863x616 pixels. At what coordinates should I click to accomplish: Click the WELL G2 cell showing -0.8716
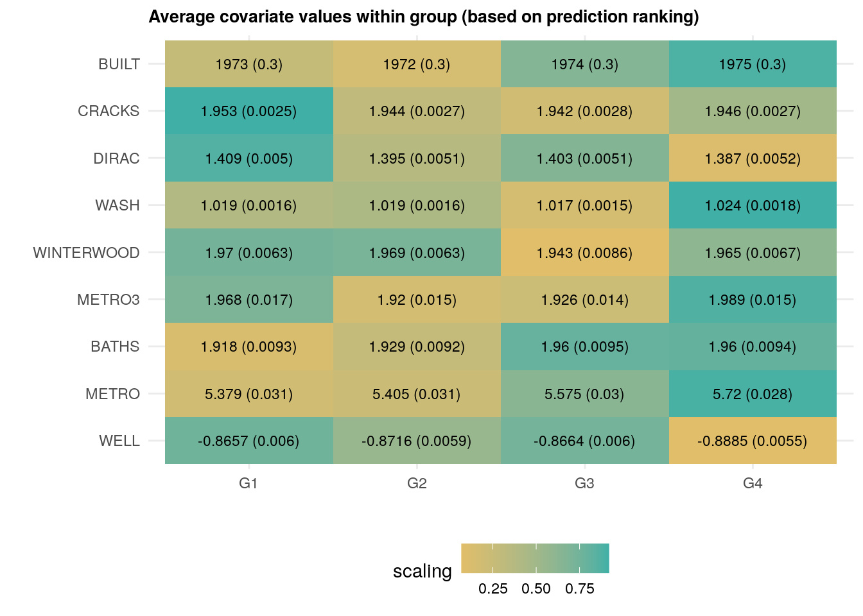click(417, 441)
